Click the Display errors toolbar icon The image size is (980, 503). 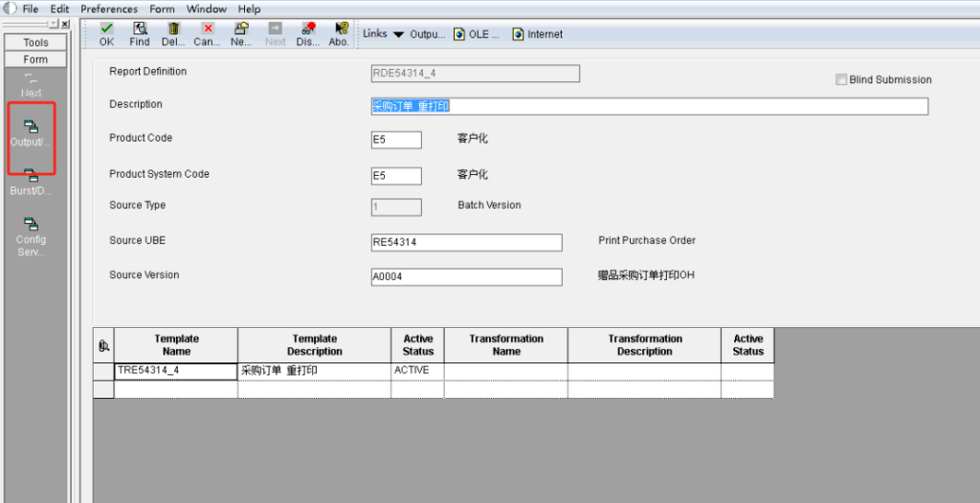point(308,29)
